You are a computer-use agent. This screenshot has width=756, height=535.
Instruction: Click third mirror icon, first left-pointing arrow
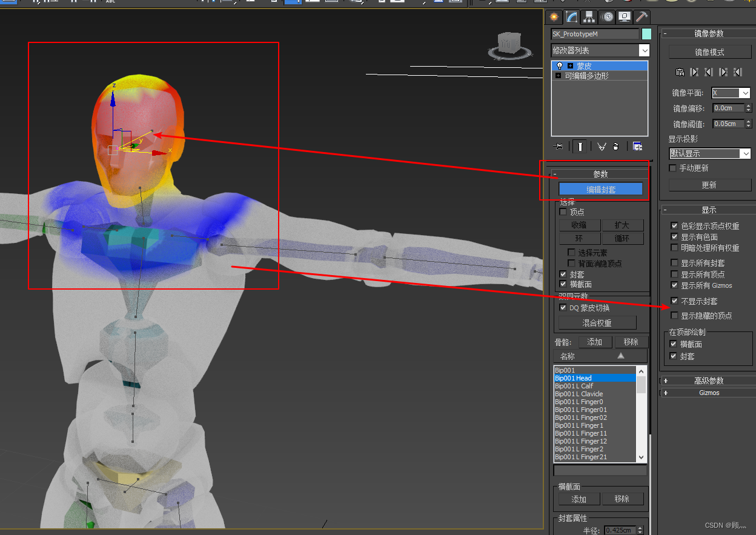(x=708, y=72)
